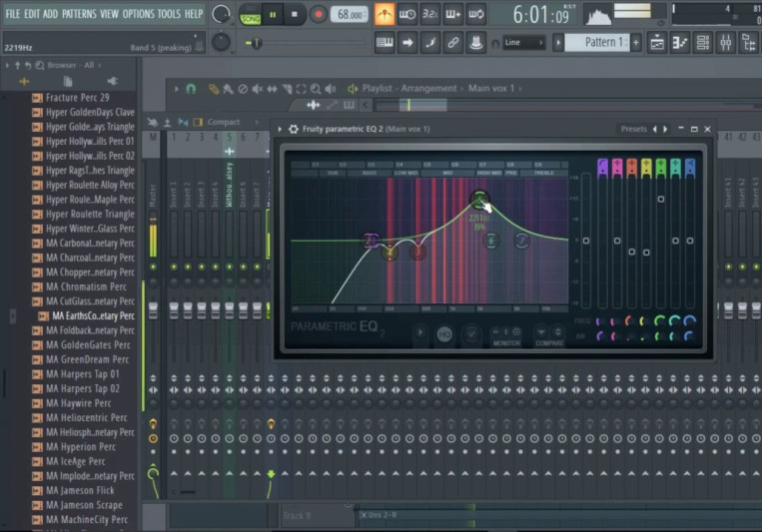Select MA Harpers Tap 01 sample
Viewport: 762px width, 532px height.
(x=82, y=374)
